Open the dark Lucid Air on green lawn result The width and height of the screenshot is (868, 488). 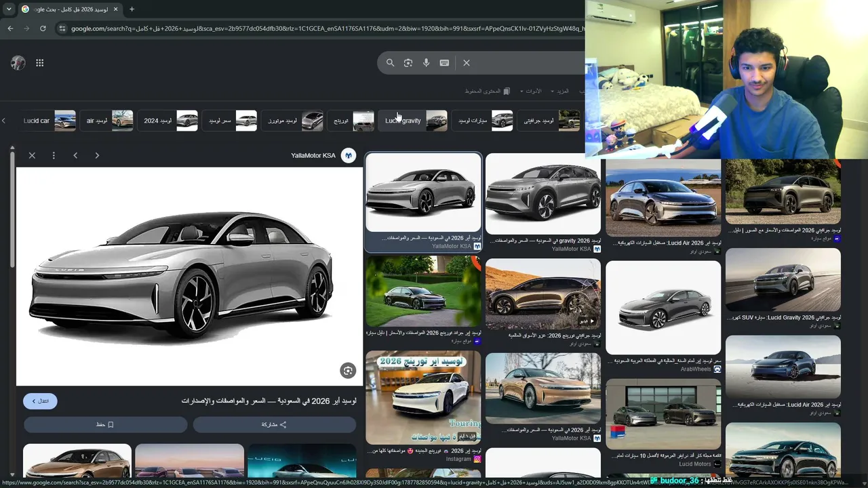(423, 292)
